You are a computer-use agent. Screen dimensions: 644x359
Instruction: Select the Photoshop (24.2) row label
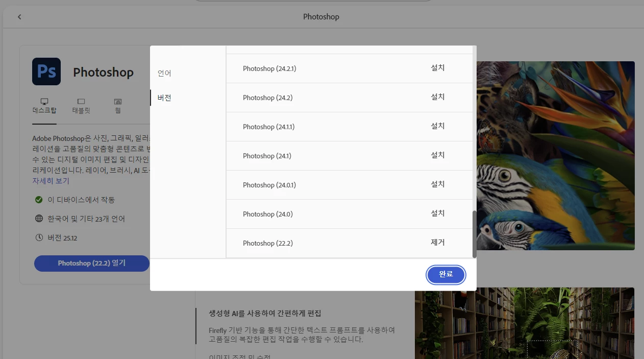[x=267, y=98]
